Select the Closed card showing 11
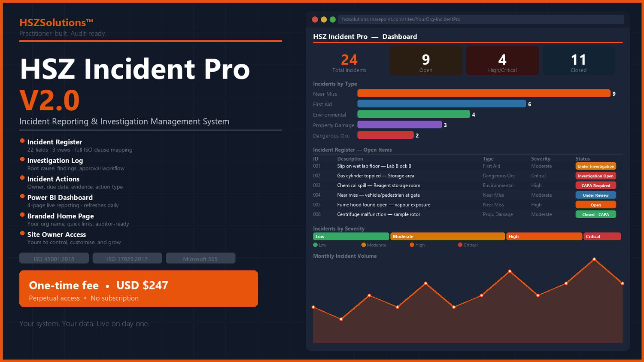Image resolution: width=644 pixels, height=362 pixels. 579,61
